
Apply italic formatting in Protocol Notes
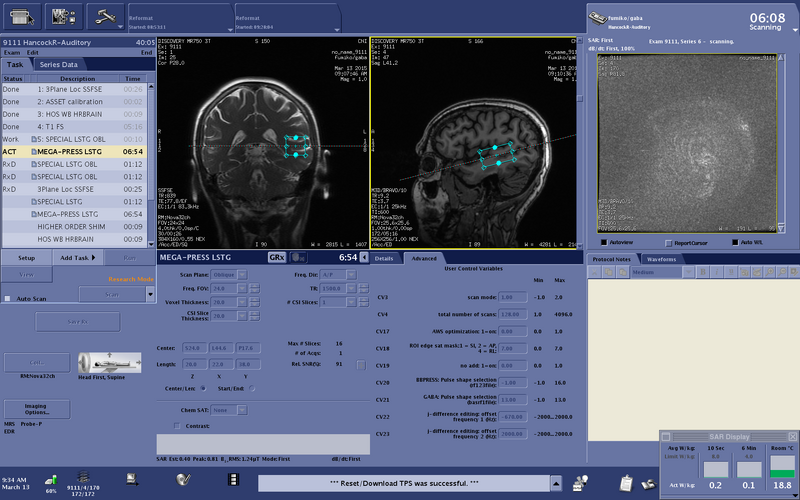coord(716,272)
